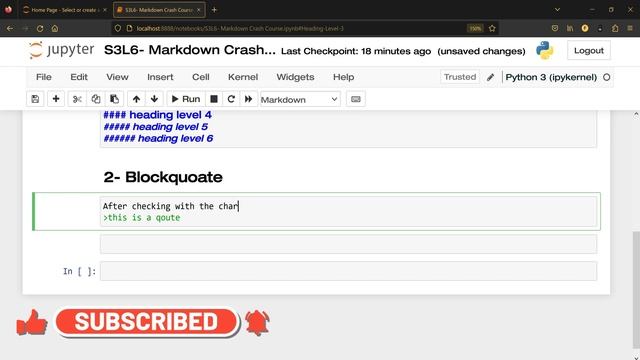Click the pencil edit icon next to Trusted
The image size is (640, 360).
[490, 77]
